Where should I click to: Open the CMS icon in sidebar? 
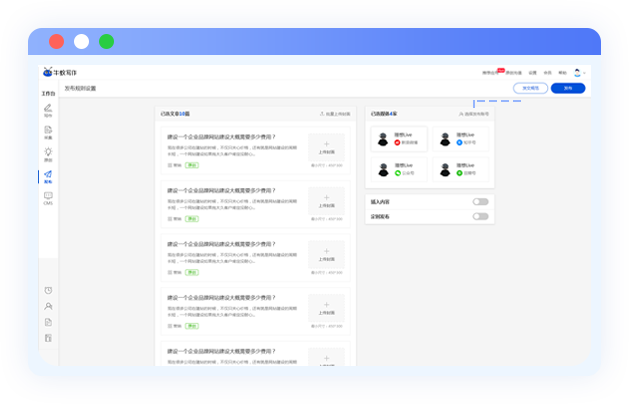48,197
